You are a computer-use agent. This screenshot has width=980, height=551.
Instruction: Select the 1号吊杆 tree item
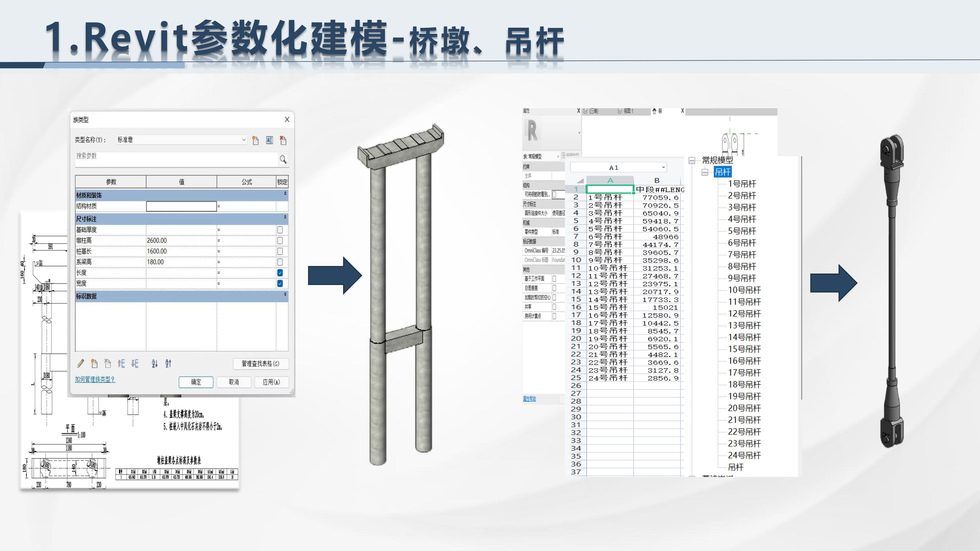[x=742, y=184]
